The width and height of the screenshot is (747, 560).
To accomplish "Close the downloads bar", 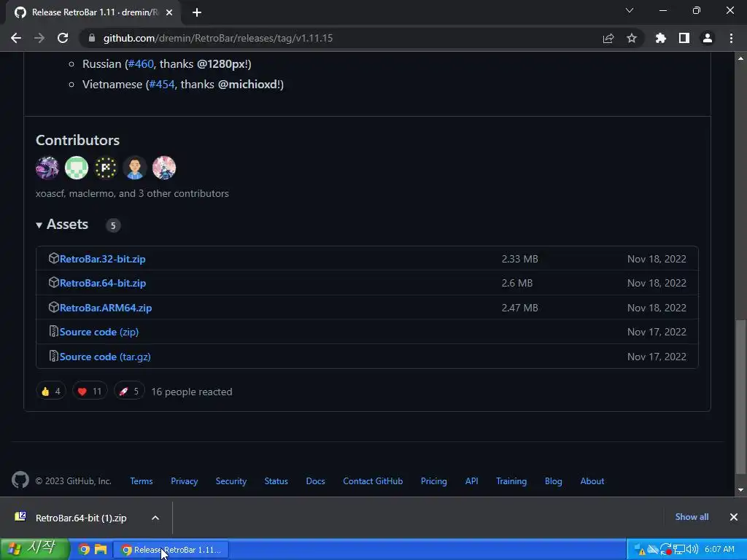I will click(x=734, y=517).
